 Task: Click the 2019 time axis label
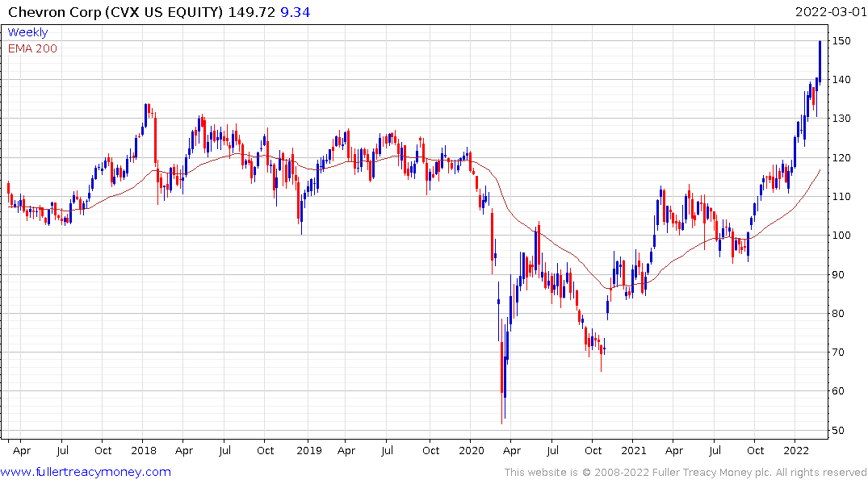point(309,450)
